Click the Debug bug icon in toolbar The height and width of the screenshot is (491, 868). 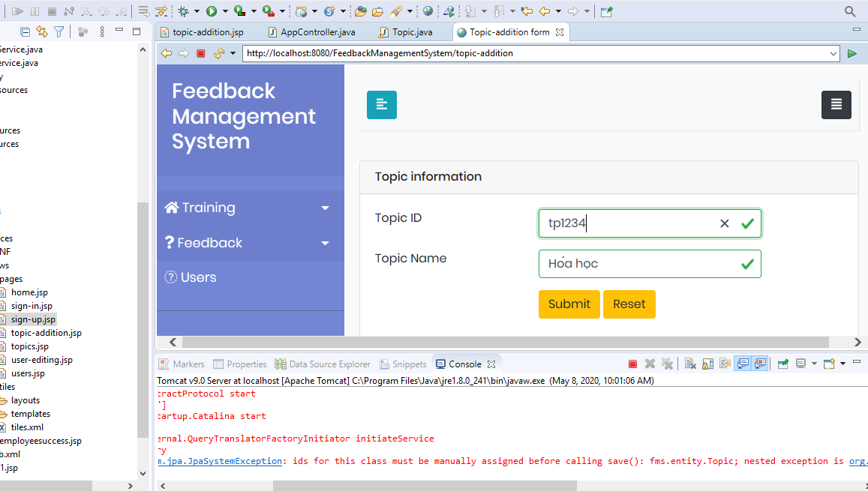(183, 11)
